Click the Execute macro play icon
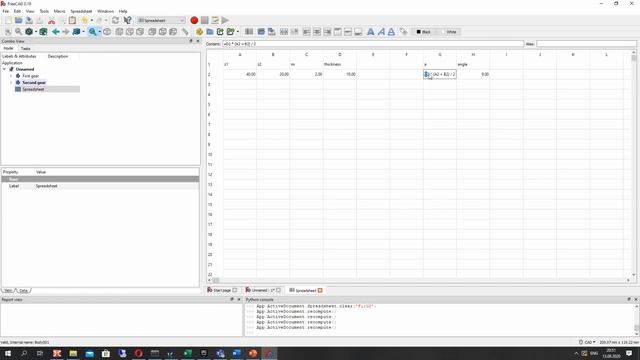The image size is (640, 360). coord(225,20)
